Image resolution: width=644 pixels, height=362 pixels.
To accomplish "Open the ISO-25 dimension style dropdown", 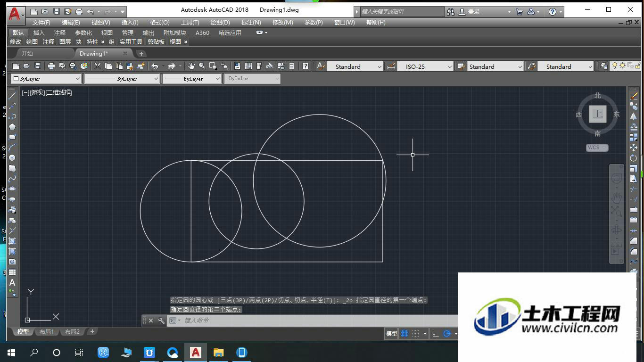I will coord(426,66).
